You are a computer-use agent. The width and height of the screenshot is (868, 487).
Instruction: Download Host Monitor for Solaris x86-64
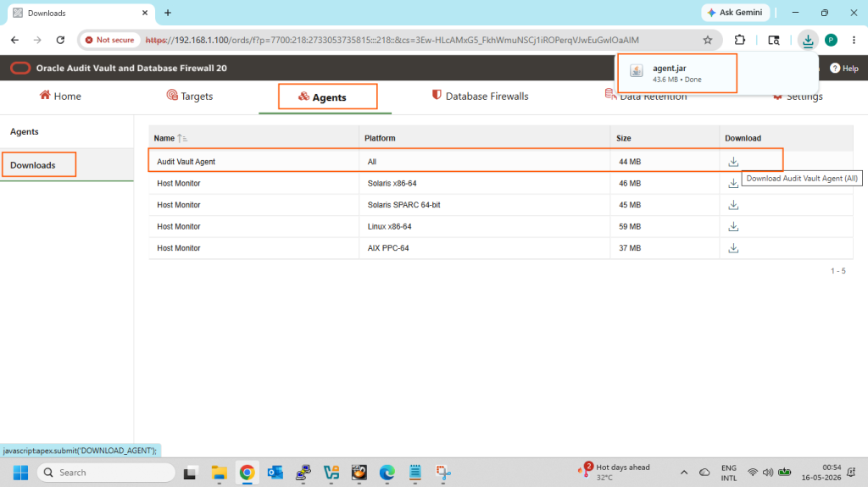(x=733, y=183)
